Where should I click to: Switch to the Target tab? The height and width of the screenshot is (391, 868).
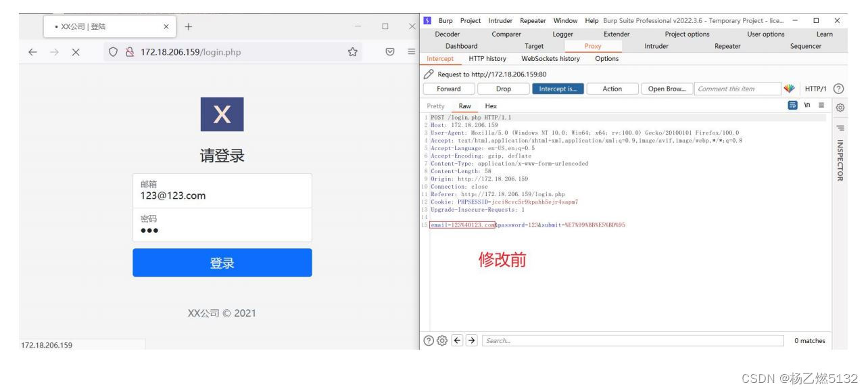pos(534,46)
